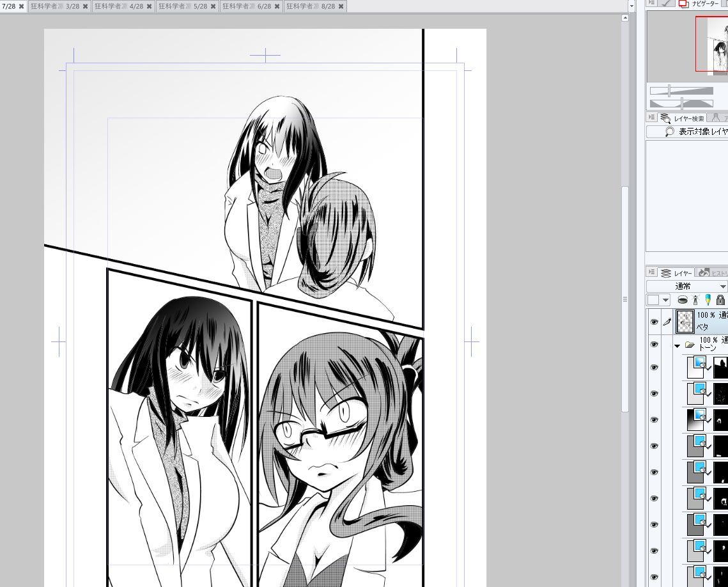Click the canvas vertical scrollbar up arrow

(x=625, y=18)
